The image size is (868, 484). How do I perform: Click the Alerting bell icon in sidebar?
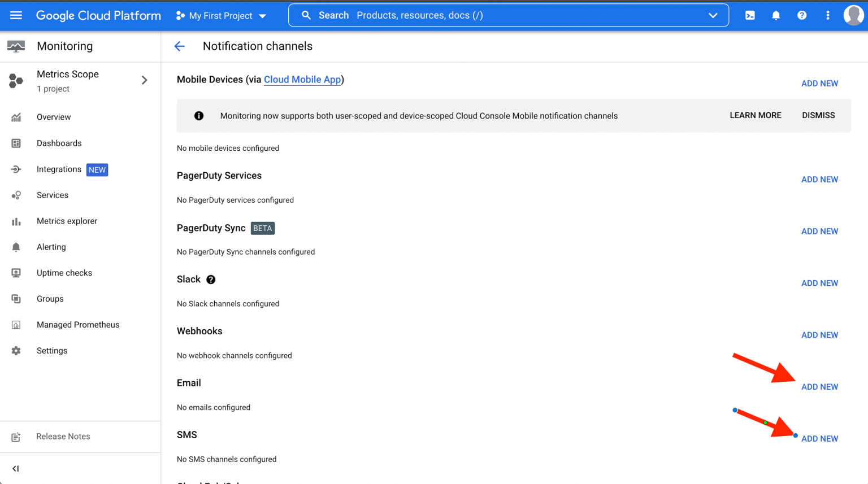(x=16, y=247)
